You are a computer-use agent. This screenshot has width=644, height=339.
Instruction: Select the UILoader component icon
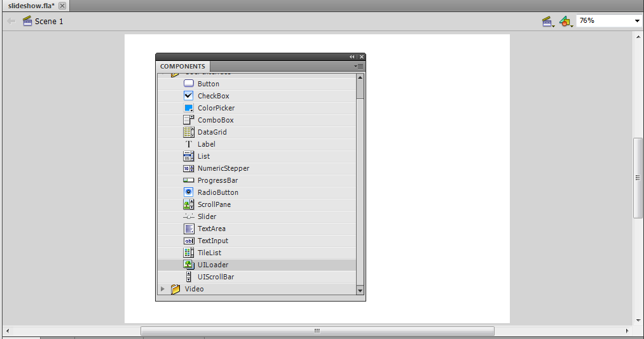pyautogui.click(x=189, y=265)
